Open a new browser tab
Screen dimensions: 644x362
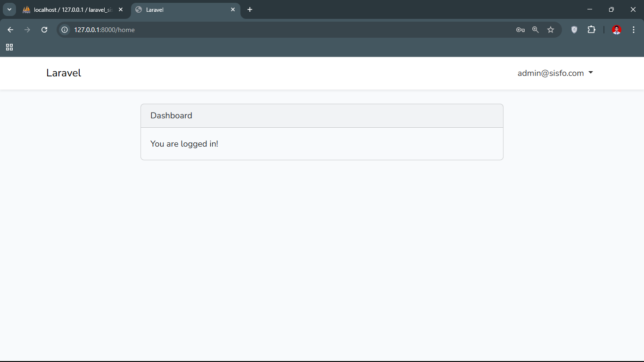coord(250,9)
